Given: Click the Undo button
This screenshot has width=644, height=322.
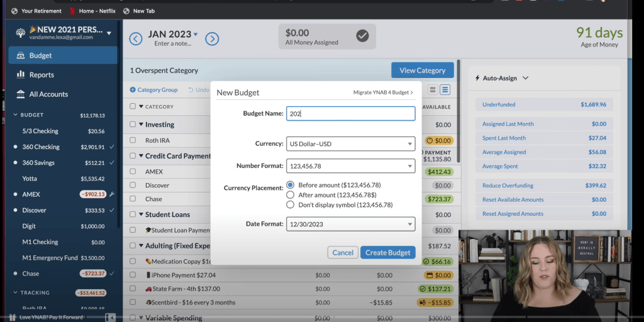Looking at the screenshot, I should click(x=199, y=89).
